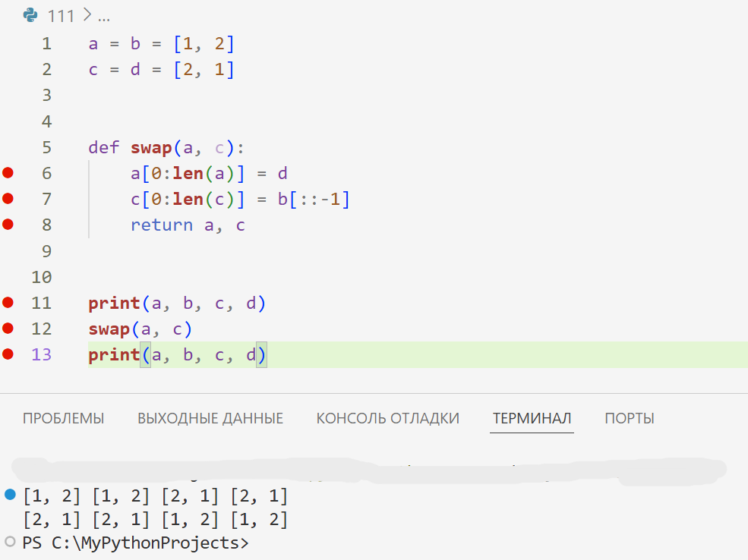The height and width of the screenshot is (560, 748).
Task: Click the Python file icon in the breadcrumb
Action: [x=30, y=15]
